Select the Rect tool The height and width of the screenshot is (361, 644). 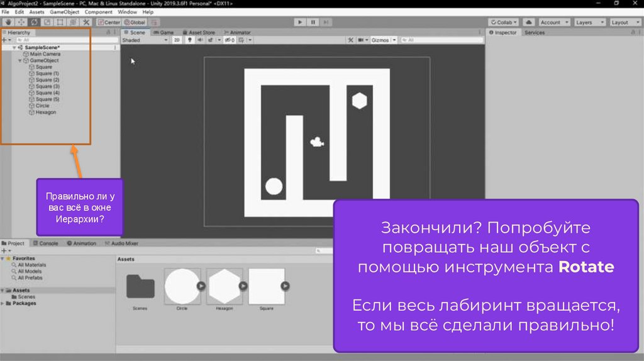point(60,22)
